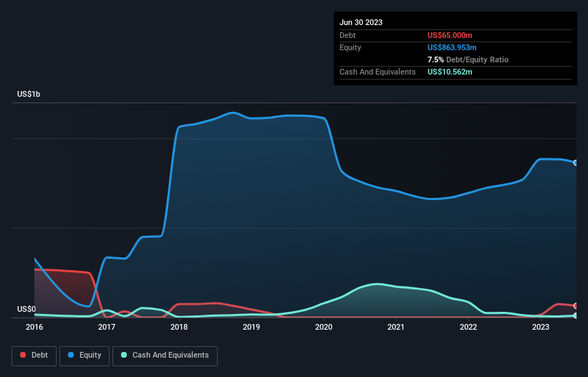Click the red Debt legend dot

tap(23, 355)
